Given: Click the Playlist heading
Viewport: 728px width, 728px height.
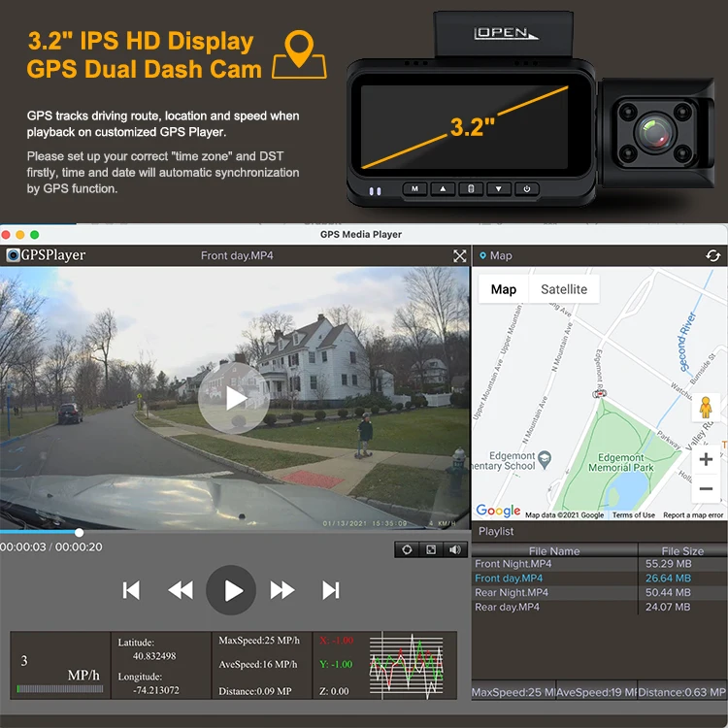Looking at the screenshot, I should 496,531.
